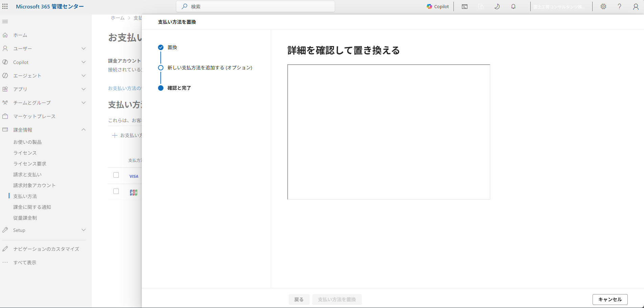Click the 戻る button

pos(299,300)
